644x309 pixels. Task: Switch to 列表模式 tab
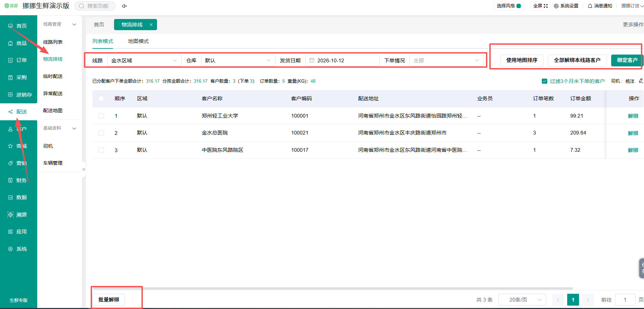[103, 41]
